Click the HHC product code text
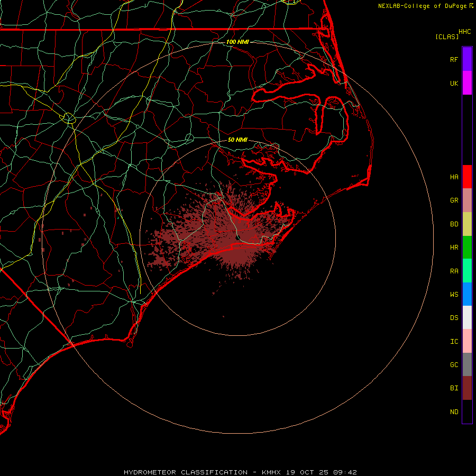Viewport: 476px width, 476px height. pos(465,32)
